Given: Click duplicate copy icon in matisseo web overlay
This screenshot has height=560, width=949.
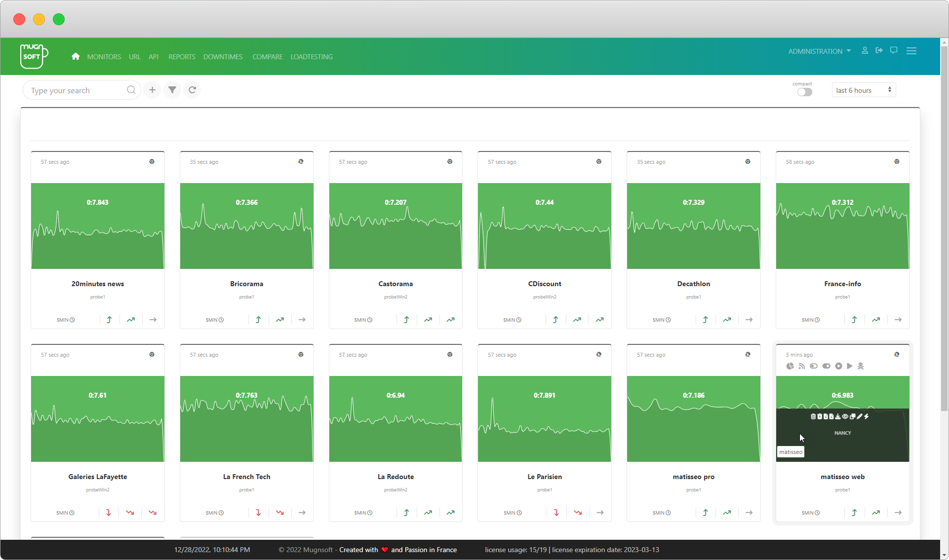Looking at the screenshot, I should 853,416.
